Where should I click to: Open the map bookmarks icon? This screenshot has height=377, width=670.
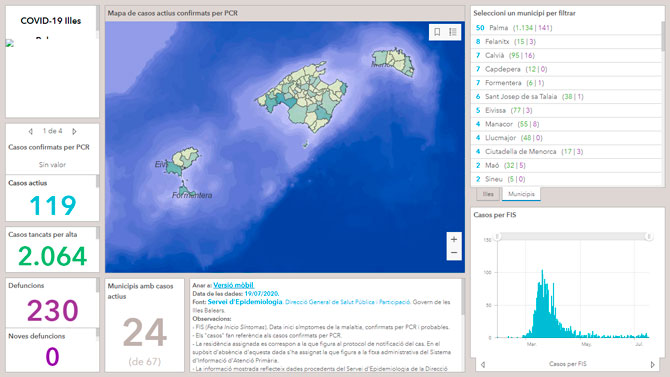(x=437, y=32)
